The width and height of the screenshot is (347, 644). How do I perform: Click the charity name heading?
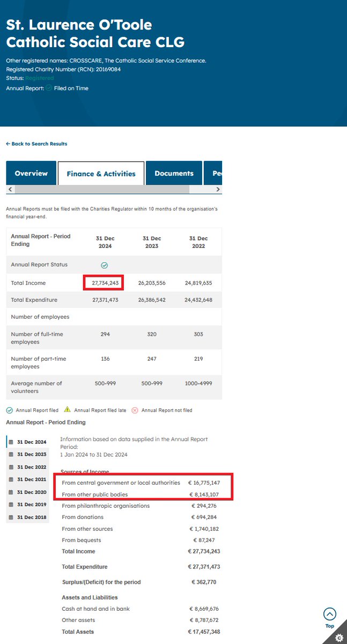point(95,33)
